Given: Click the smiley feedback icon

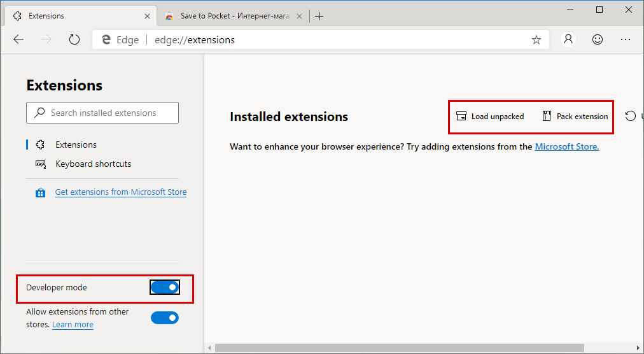Looking at the screenshot, I should [x=597, y=39].
